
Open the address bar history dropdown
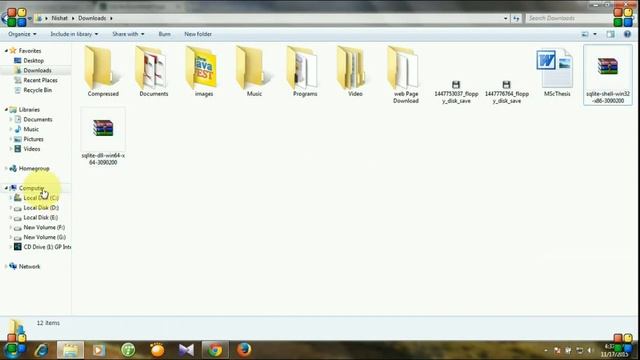pos(506,18)
